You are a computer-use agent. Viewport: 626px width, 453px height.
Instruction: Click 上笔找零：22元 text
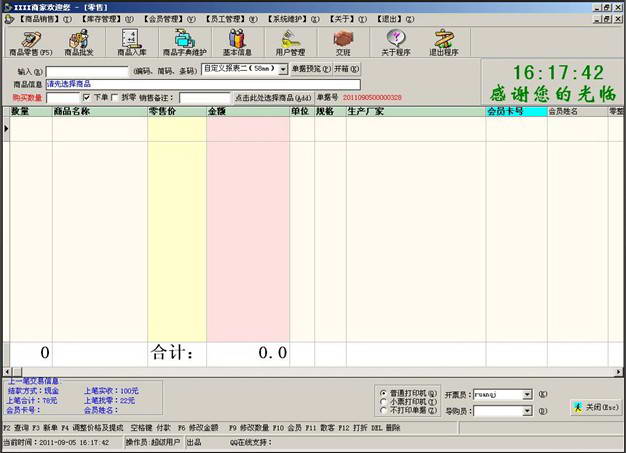[109, 400]
